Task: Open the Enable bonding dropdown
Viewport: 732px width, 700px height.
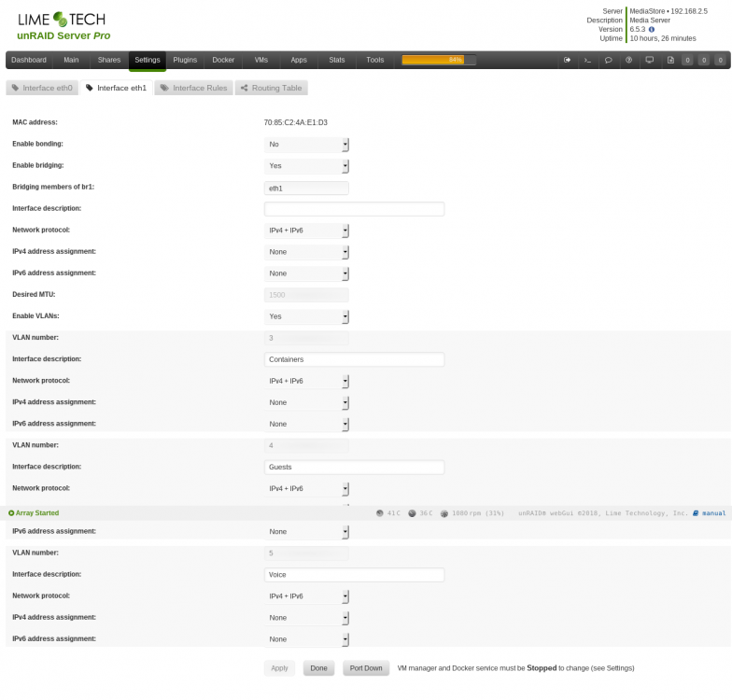Action: pyautogui.click(x=306, y=144)
